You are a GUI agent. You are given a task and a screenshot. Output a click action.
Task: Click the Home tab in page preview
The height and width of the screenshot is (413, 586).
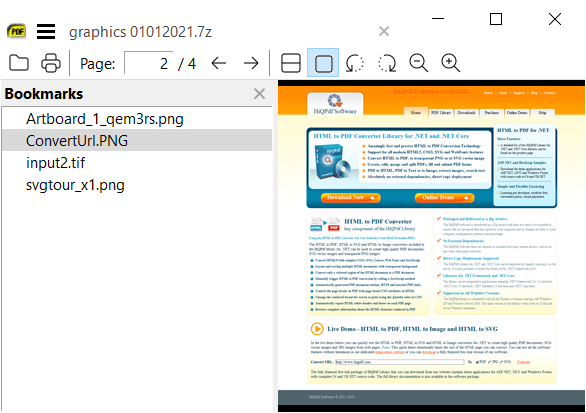pos(416,113)
